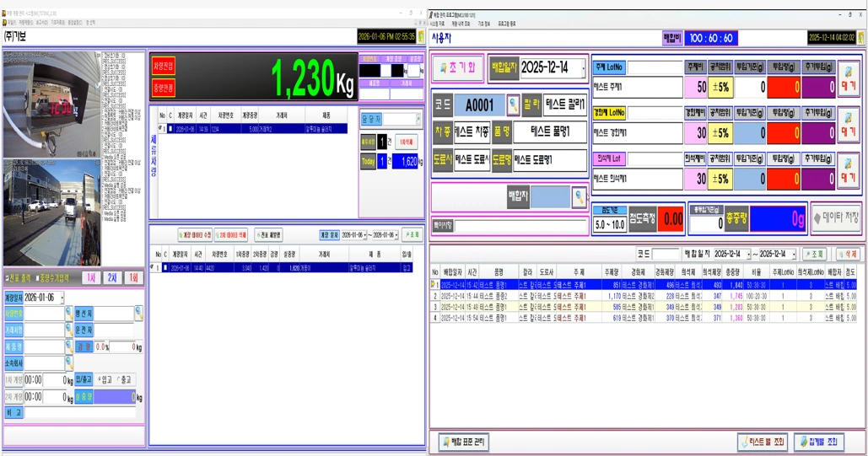Screen dimensions: 868x456
Task: Open the 담당자 dropdown
Action: point(418,119)
